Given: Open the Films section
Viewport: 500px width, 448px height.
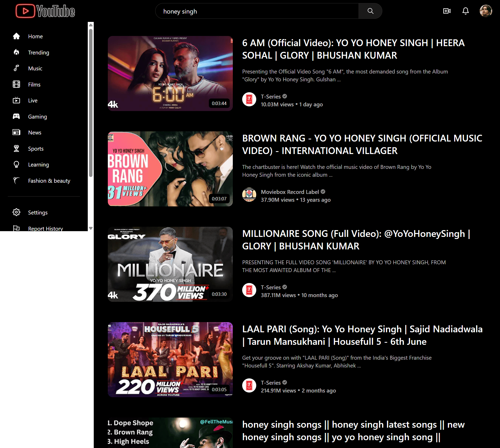Looking at the screenshot, I should (x=34, y=84).
